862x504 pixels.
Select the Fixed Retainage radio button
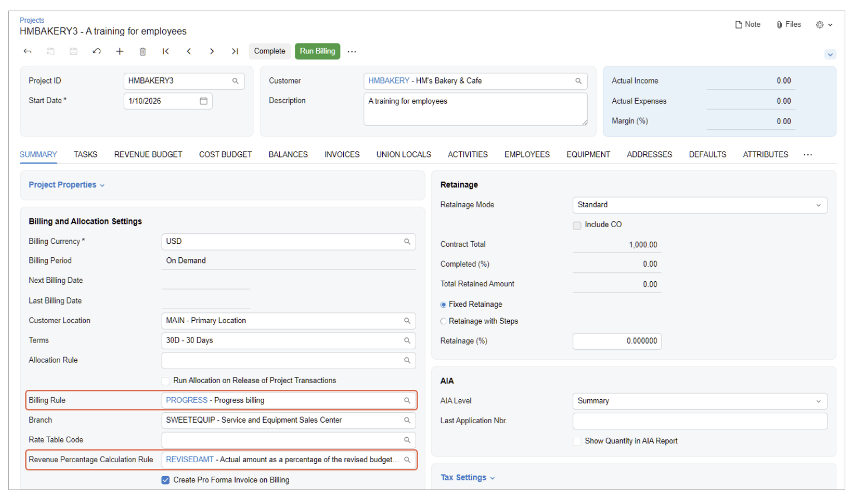[x=444, y=305]
